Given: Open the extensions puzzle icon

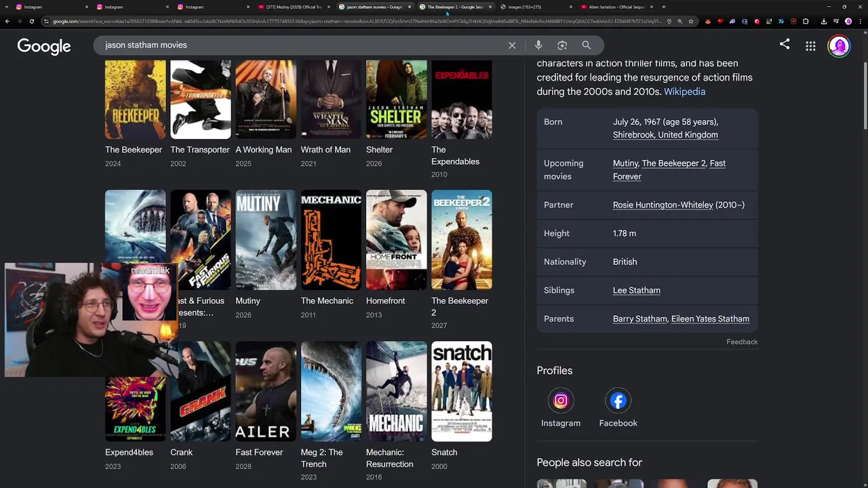Looking at the screenshot, I should click(806, 21).
